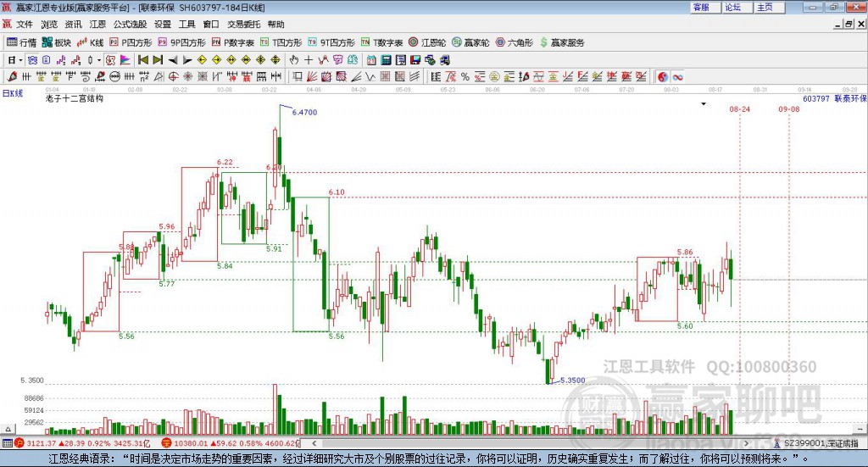Move chart left with black arrow
The height and width of the screenshot is (467, 868).
click(173, 60)
